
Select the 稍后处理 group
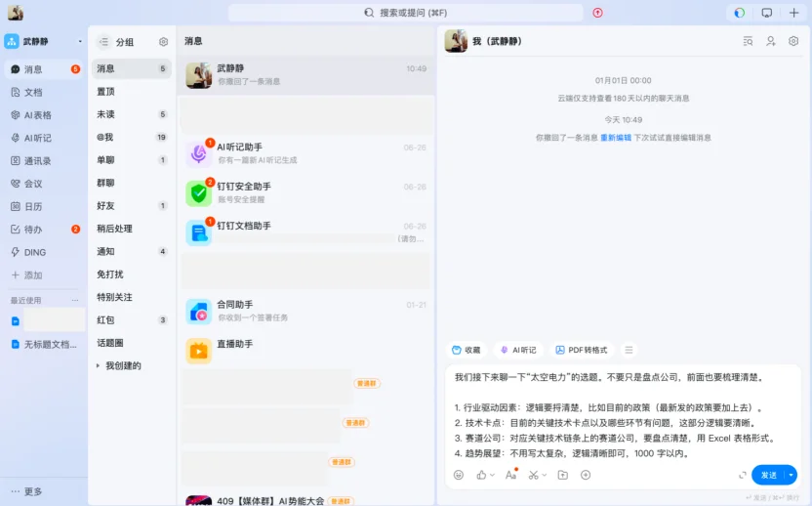132,229
